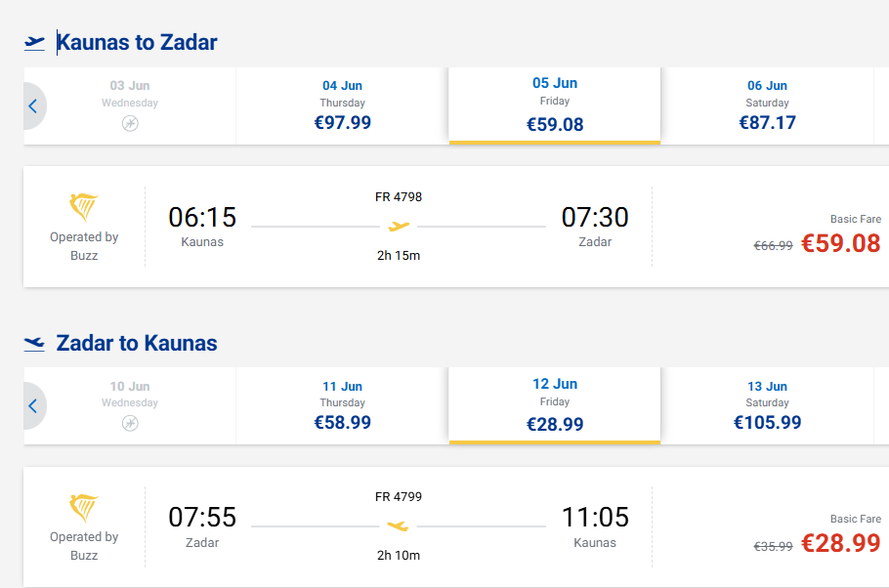Select the €28.99 Basic Fare for Zadar–Kaunas
This screenshot has width=889, height=588.
click(840, 544)
